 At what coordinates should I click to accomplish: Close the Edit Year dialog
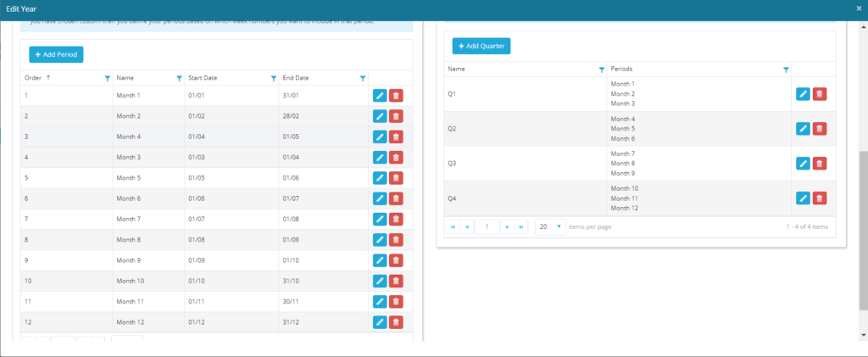pos(859,8)
